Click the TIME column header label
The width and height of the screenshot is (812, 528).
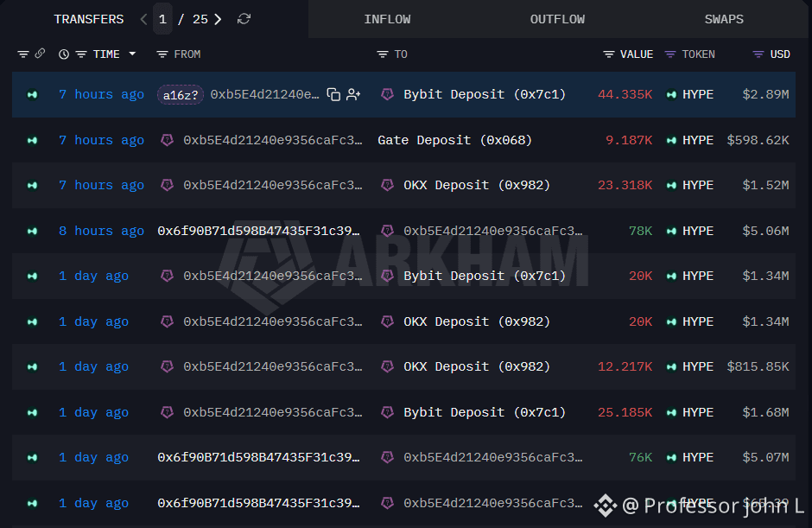[106, 54]
